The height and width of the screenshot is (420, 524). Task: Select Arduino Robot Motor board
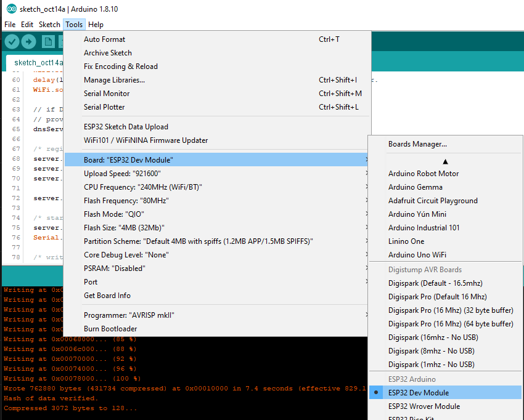tap(445, 174)
